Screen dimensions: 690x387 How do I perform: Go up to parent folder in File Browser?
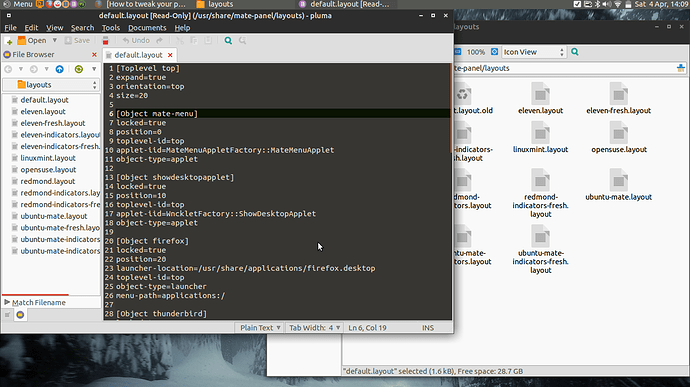click(x=59, y=69)
